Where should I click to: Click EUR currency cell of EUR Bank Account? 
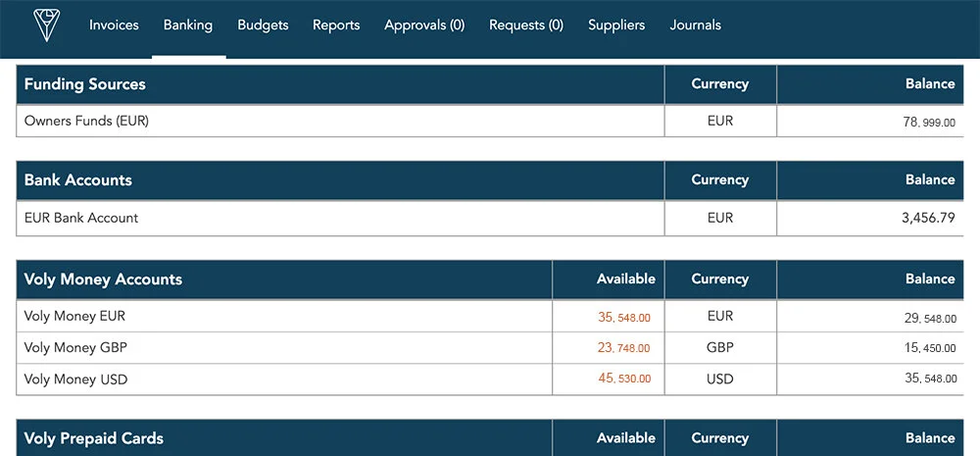tap(720, 219)
